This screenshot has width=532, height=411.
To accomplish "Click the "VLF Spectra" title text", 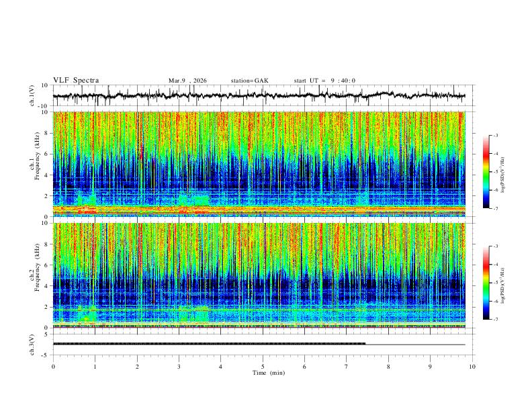I will coord(76,81).
